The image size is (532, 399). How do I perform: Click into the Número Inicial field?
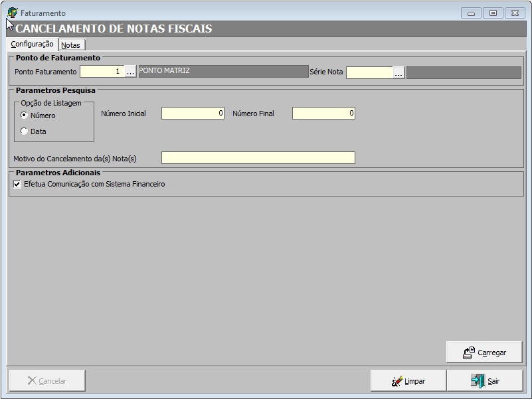coord(193,114)
